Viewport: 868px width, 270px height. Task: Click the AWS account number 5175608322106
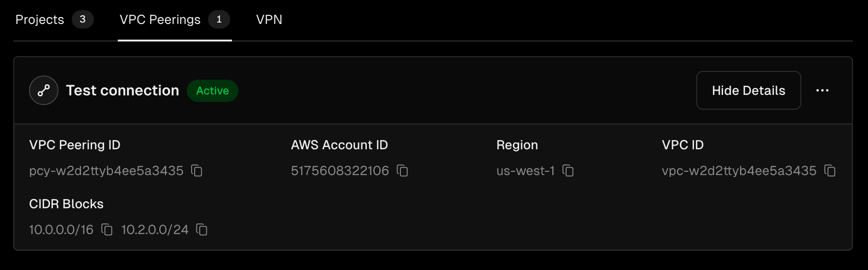click(341, 171)
